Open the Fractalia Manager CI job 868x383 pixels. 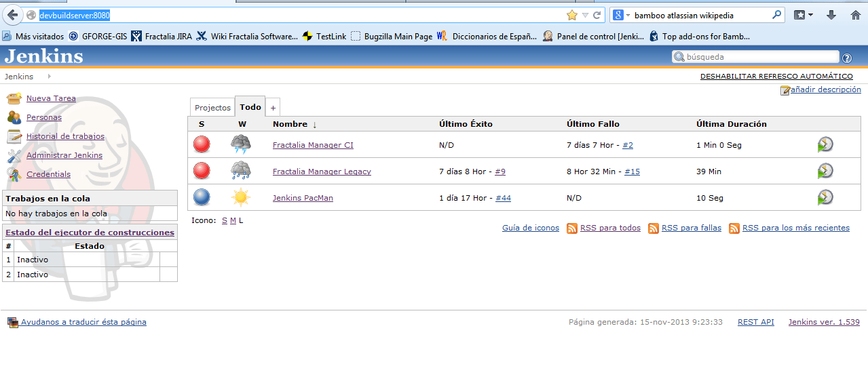(x=313, y=145)
